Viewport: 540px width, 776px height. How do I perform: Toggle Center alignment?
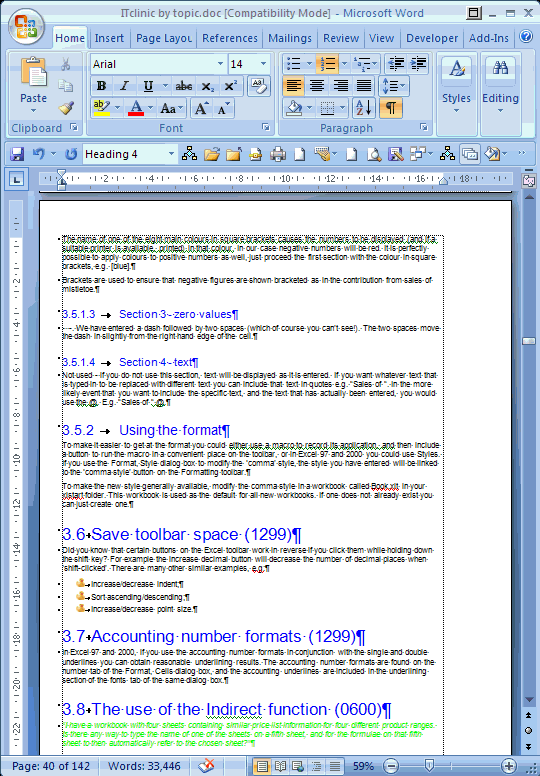[x=317, y=86]
